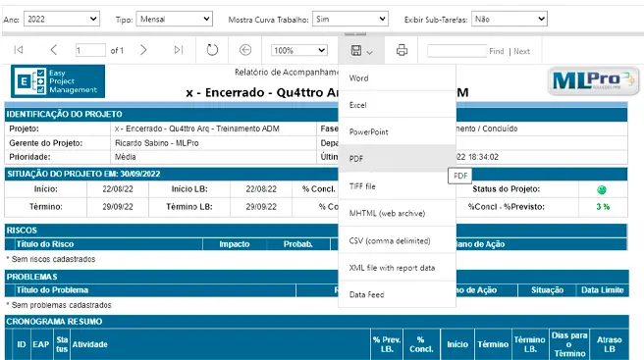Jump to last report page
644x360 pixels.
[x=179, y=50]
